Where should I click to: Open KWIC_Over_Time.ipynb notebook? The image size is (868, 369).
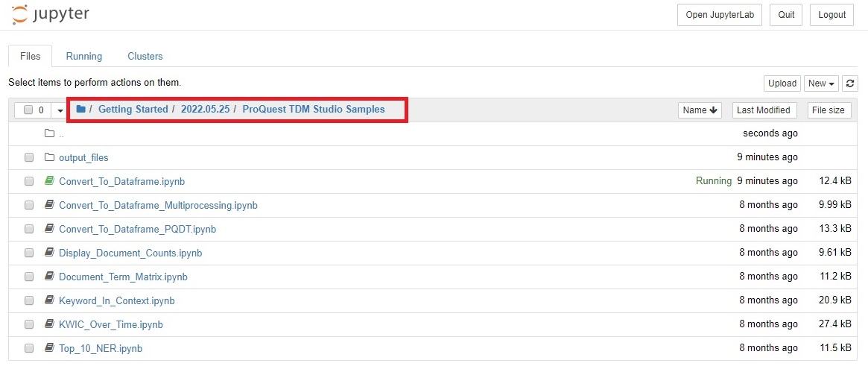click(111, 325)
